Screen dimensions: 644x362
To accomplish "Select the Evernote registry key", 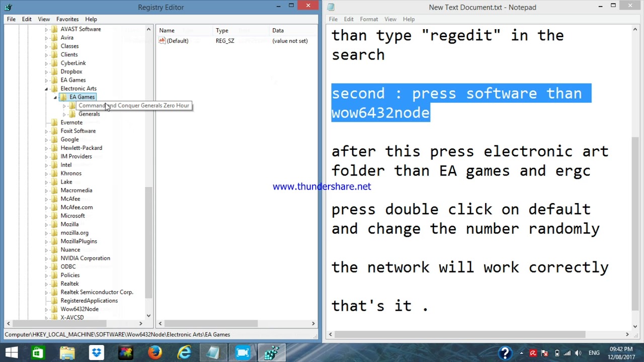I will [71, 123].
